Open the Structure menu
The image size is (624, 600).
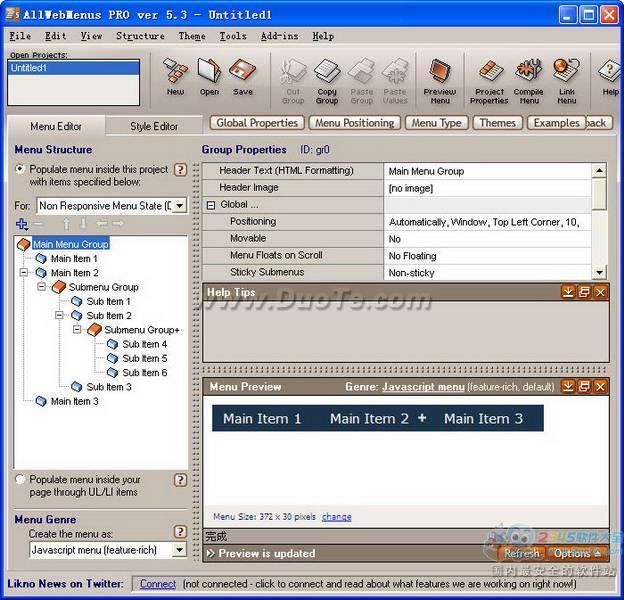pos(140,36)
